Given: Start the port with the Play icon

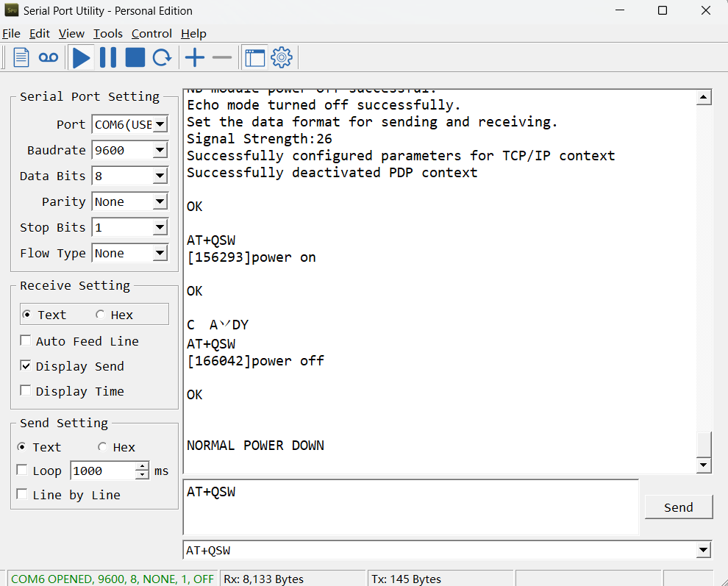Looking at the screenshot, I should point(81,57).
